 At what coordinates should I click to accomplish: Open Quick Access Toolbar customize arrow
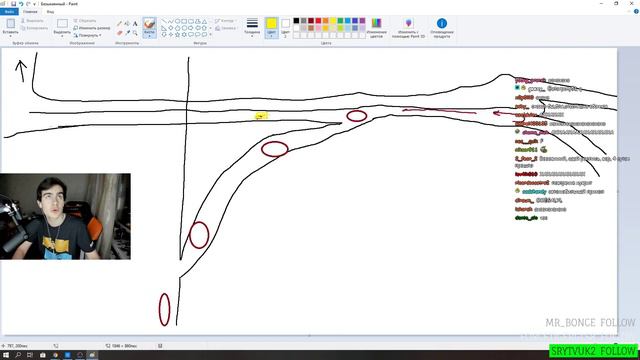click(x=34, y=4)
